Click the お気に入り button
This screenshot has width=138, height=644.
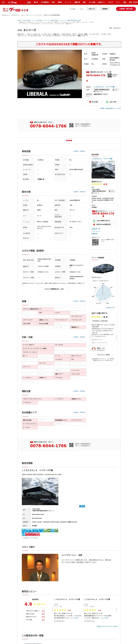pyautogui.click(x=92, y=9)
